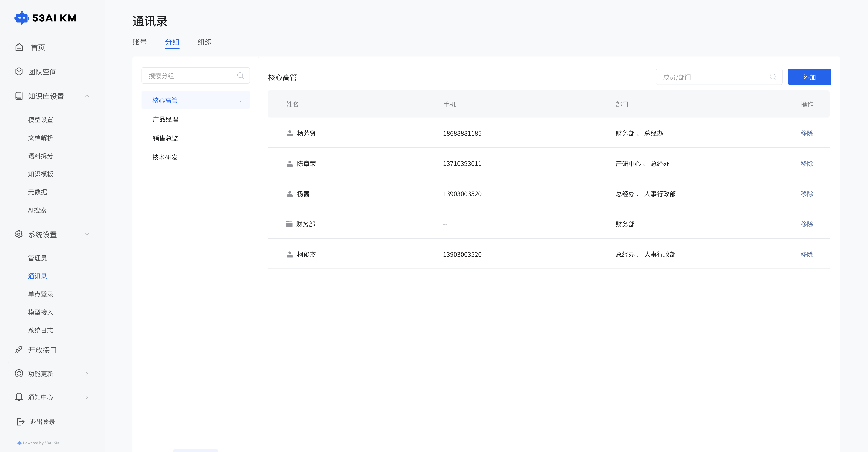868x452 pixels.
Task: Click the 开放接口 plug icon
Action: click(19, 350)
